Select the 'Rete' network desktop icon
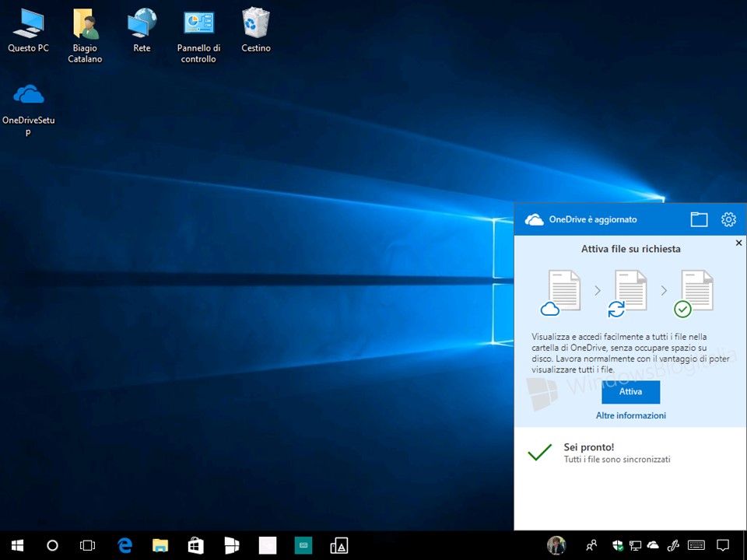 [142, 30]
